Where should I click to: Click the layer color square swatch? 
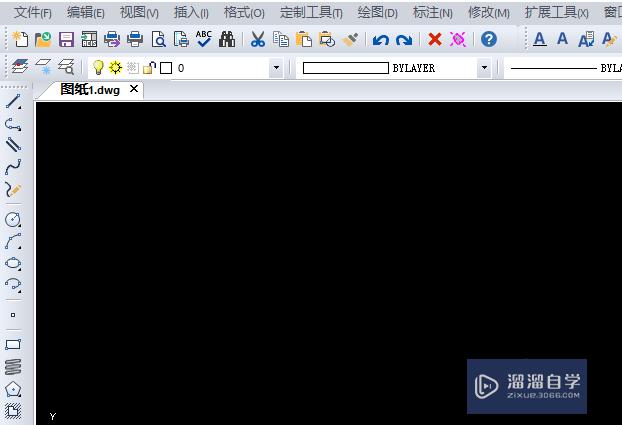point(166,68)
